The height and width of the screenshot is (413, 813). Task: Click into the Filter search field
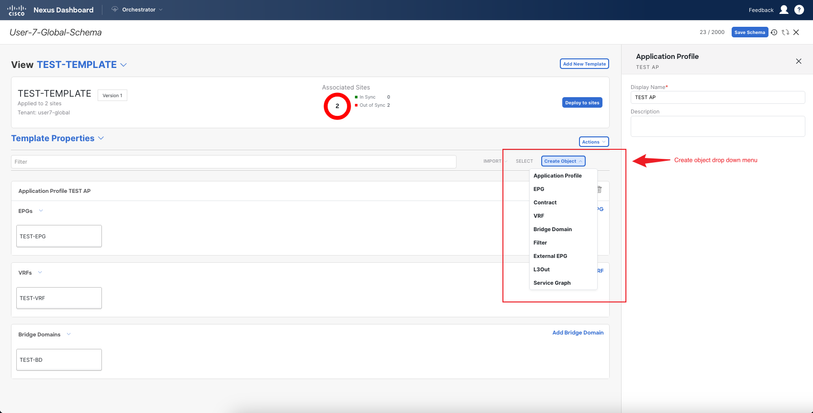click(x=234, y=162)
